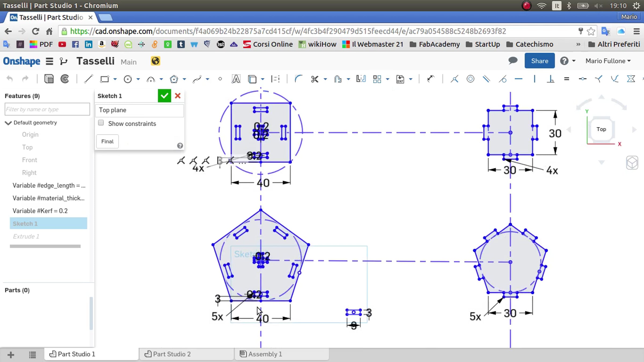Open the Mario Fullone account dropdown

(608, 61)
